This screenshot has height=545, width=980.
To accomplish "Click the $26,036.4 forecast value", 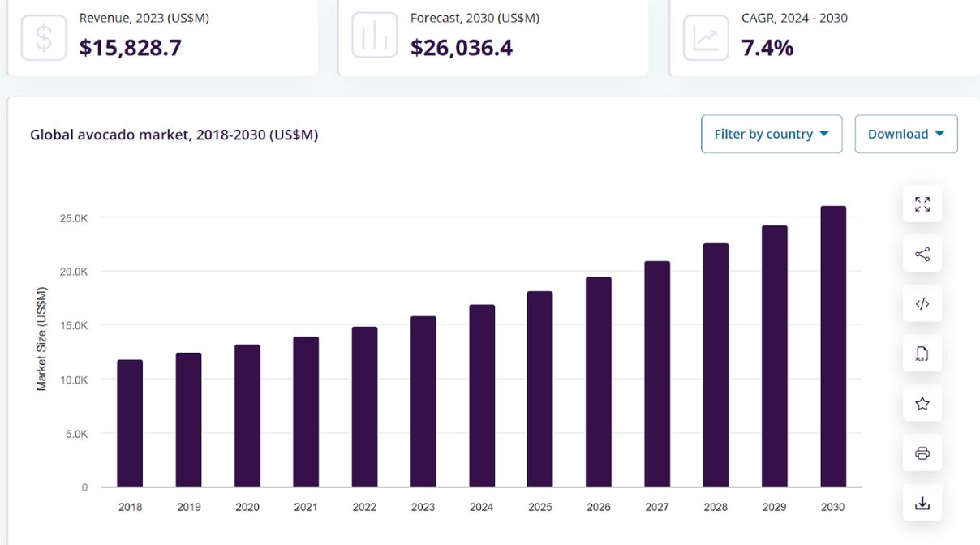I will 462,48.
